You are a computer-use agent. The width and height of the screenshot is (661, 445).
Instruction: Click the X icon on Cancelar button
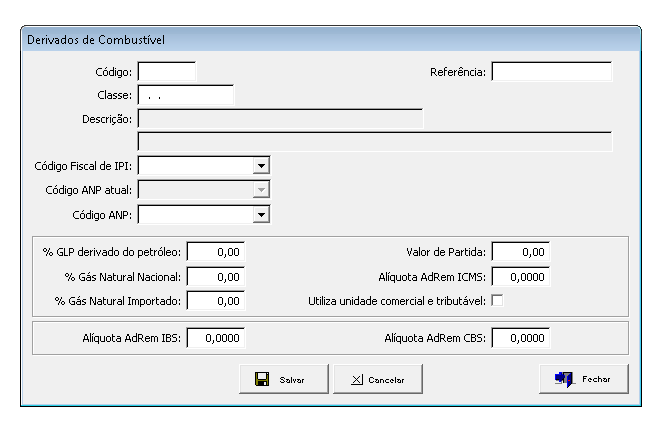(x=357, y=380)
